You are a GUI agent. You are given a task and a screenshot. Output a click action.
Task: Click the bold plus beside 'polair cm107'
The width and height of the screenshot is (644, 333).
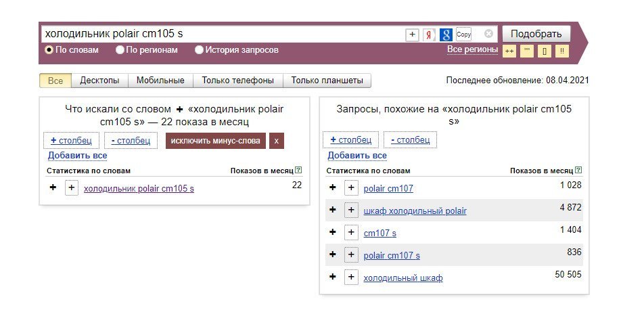pos(333,187)
